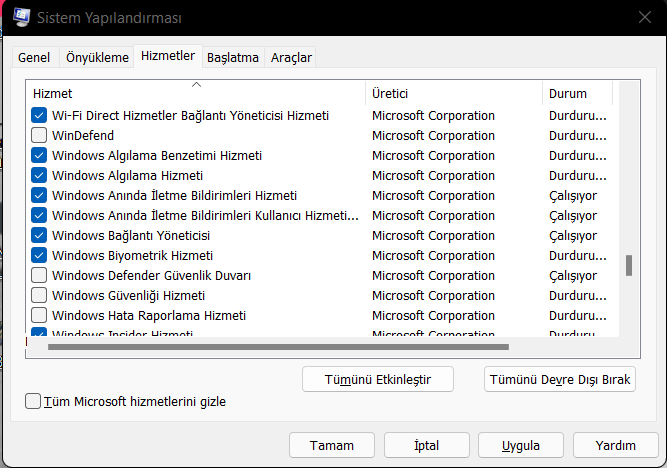Confirm with the Tamam button

click(x=331, y=445)
